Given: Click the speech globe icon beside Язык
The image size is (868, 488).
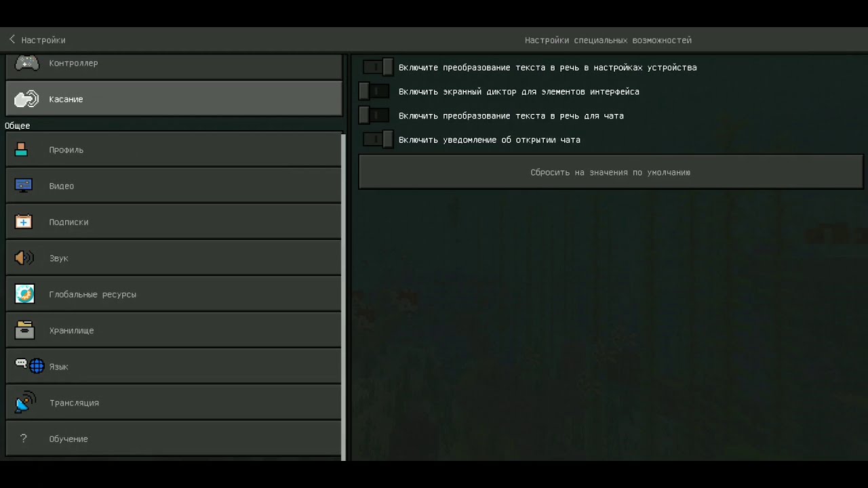Looking at the screenshot, I should pos(30,366).
